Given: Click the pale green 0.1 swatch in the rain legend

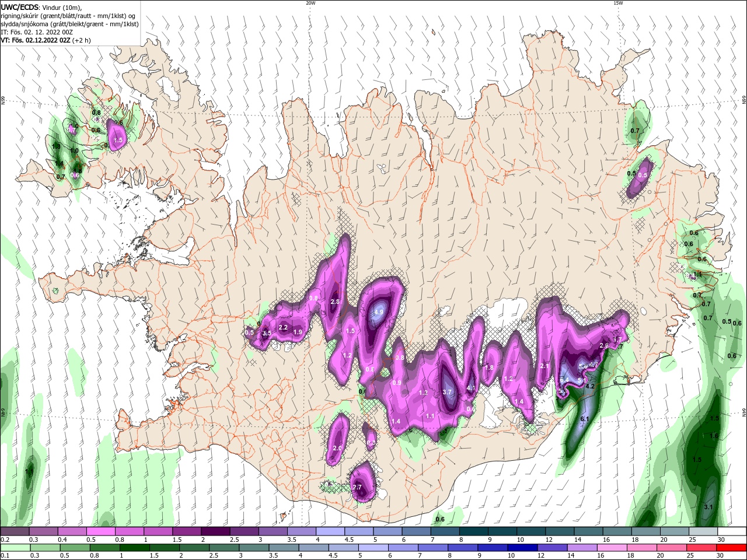Looking at the screenshot, I should click(15, 548).
